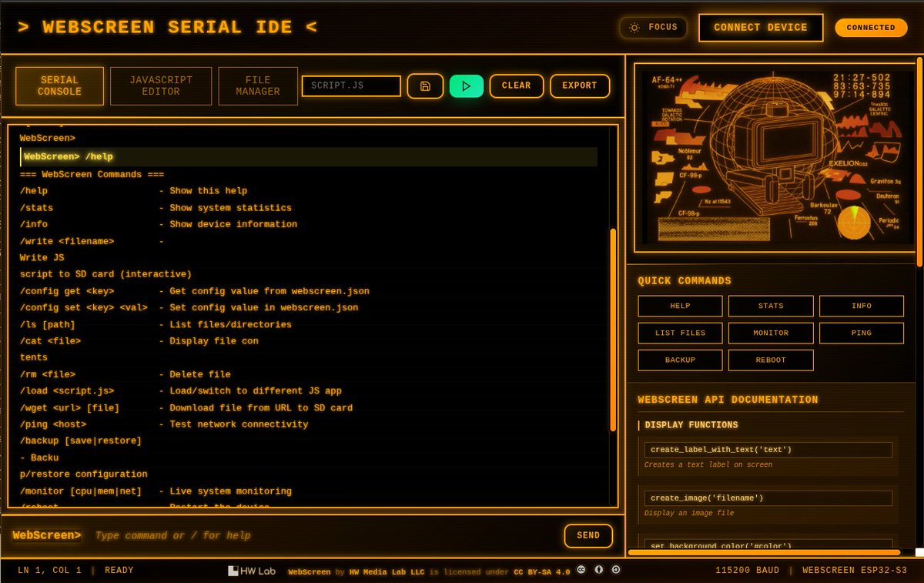Click the 'WebScreen API Documentation' heading
Image resolution: width=924 pixels, height=583 pixels.
(728, 400)
